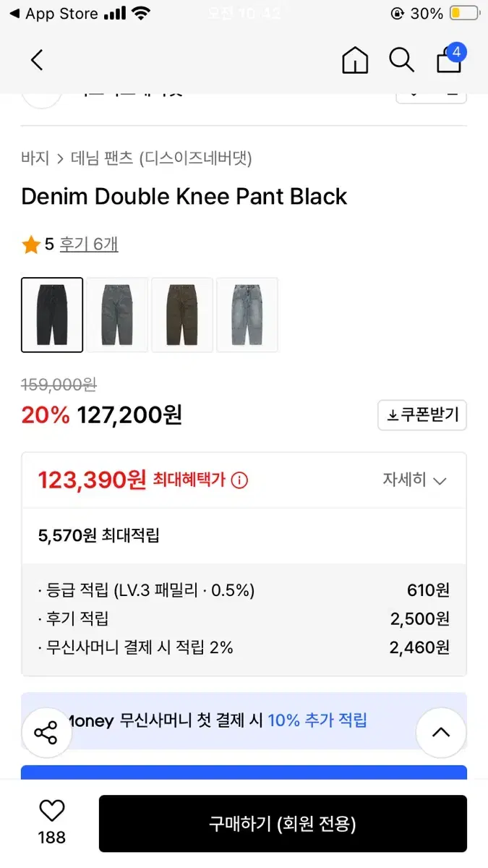Expand 자세히 benefit details
The image size is (488, 868).
click(415, 480)
